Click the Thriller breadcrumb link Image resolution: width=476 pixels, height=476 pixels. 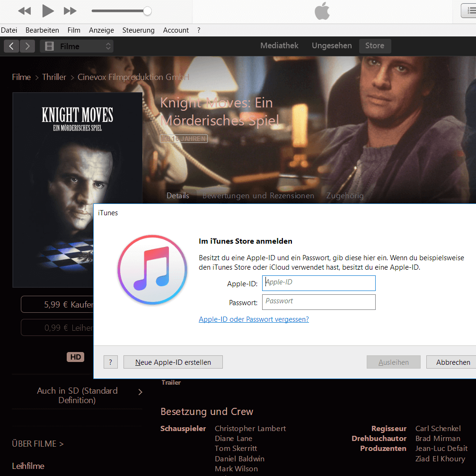(x=54, y=77)
